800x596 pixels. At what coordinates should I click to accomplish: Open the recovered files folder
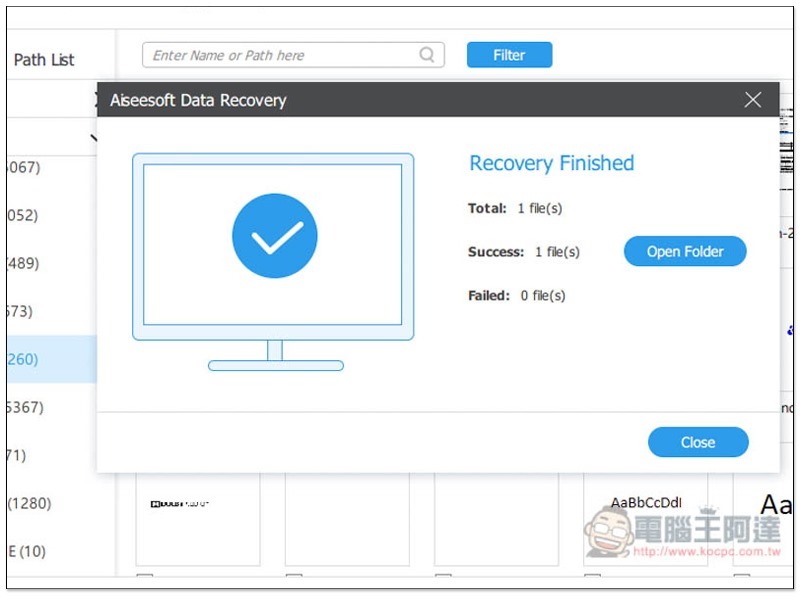pos(685,251)
